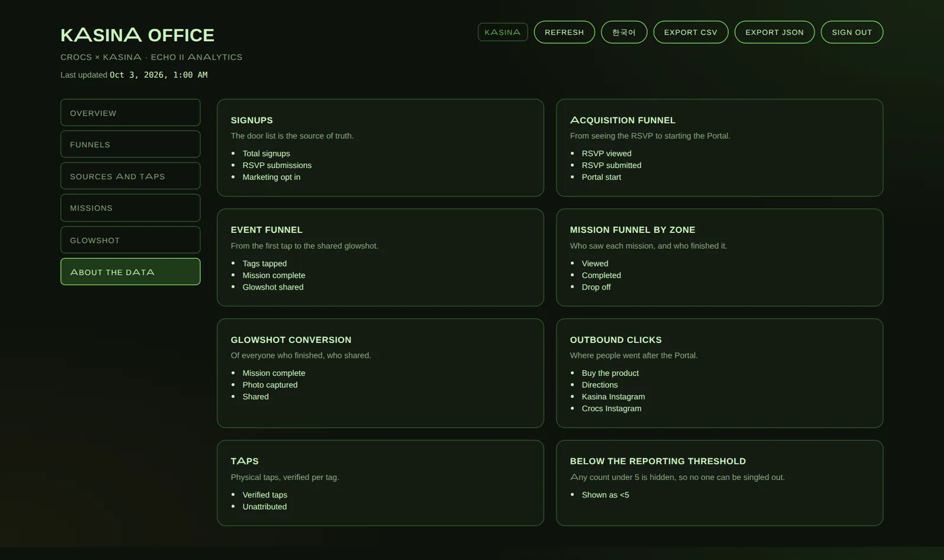Screen dimensions: 944x560
Task: Click Outbound Clicks heading
Action: tap(616, 340)
